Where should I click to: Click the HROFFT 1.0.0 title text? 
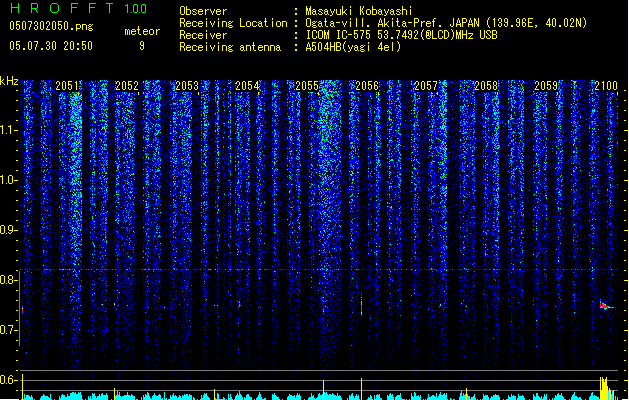tap(78, 8)
